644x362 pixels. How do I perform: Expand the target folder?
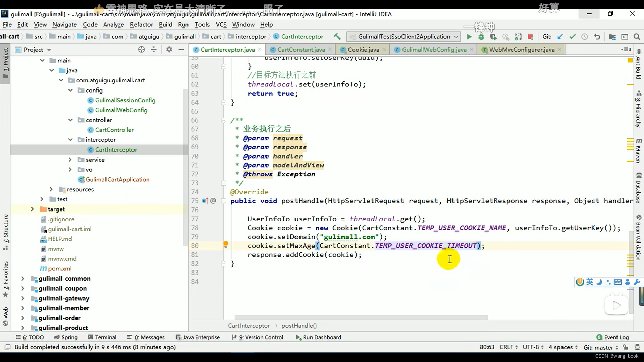32,209
